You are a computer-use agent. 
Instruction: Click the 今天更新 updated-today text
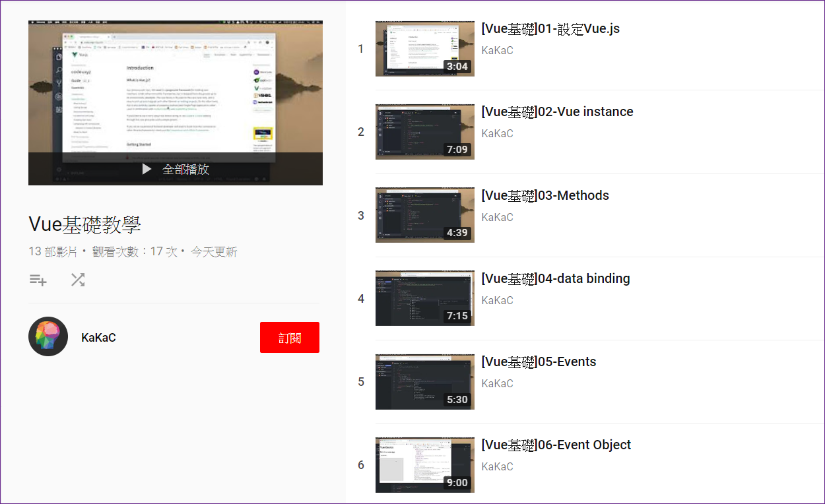pyautogui.click(x=214, y=251)
